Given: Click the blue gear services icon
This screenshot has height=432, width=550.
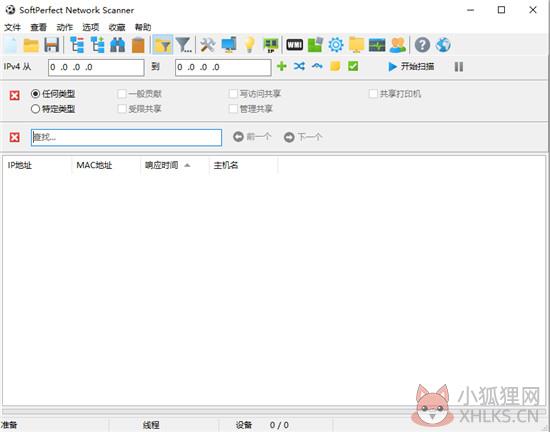Looking at the screenshot, I should click(336, 45).
